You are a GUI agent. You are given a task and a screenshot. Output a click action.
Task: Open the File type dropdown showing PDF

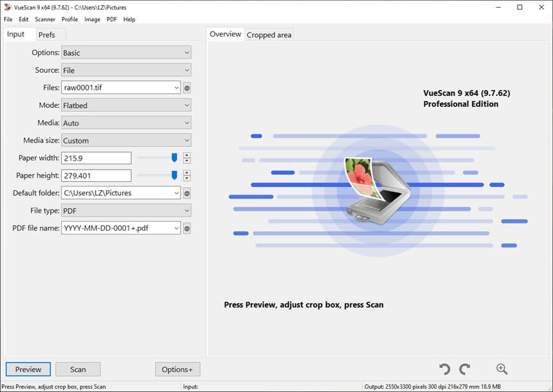click(x=126, y=210)
